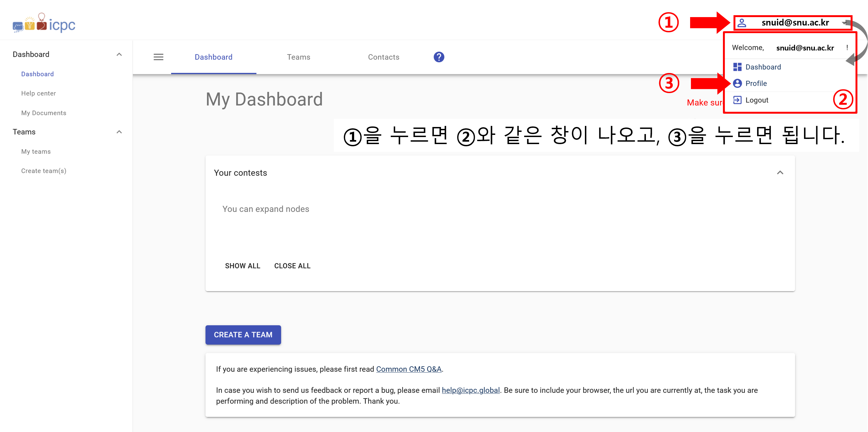Collapse the Teams sidebar section

(119, 132)
